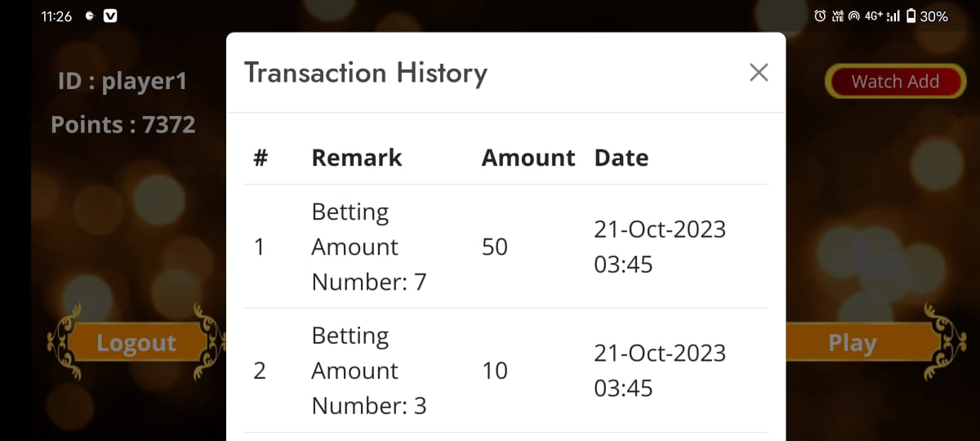980x441 pixels.
Task: Tap the alarm clock status icon
Action: pos(820,16)
